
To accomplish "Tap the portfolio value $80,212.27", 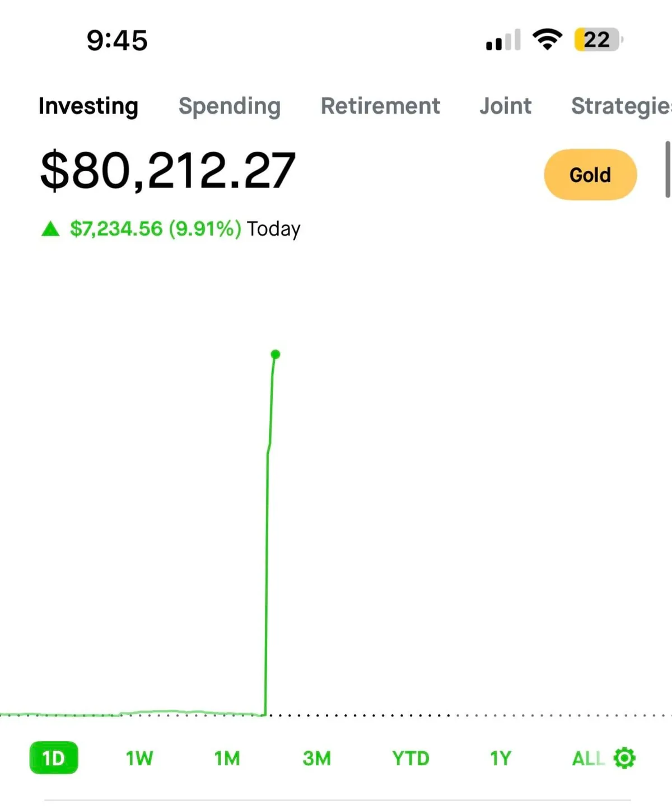I will click(167, 171).
